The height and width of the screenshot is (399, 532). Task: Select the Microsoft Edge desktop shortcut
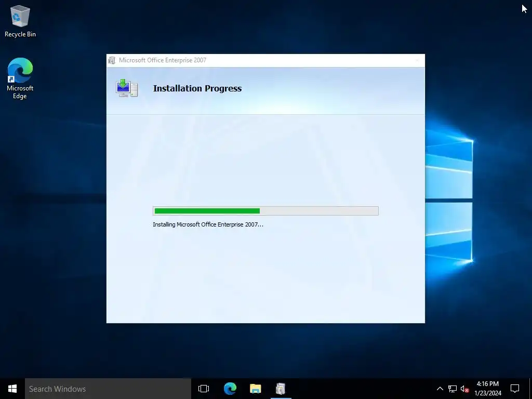(20, 78)
